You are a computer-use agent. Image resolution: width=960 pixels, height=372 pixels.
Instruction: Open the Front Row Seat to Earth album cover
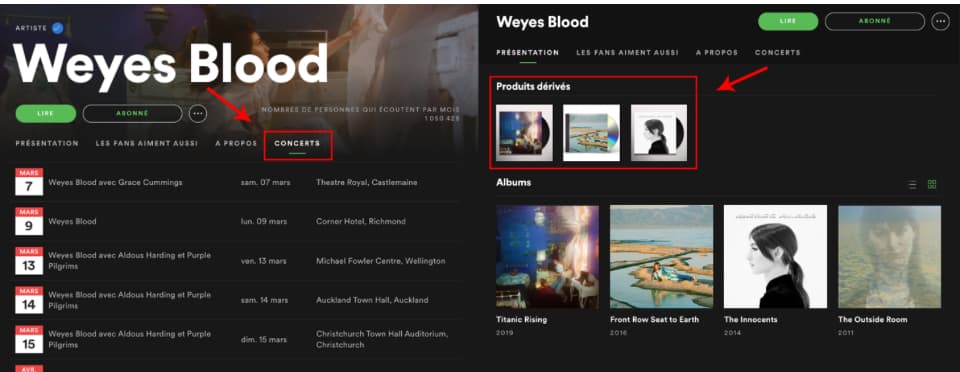point(662,256)
